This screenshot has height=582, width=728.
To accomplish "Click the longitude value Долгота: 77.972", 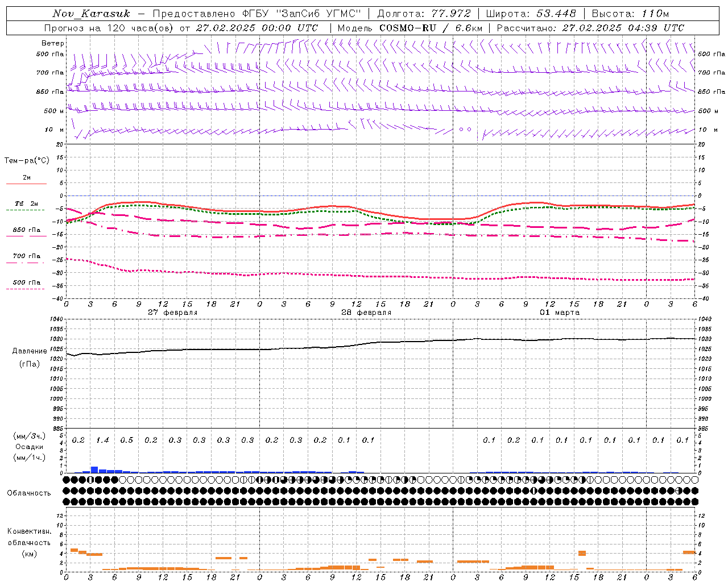I will tap(424, 14).
